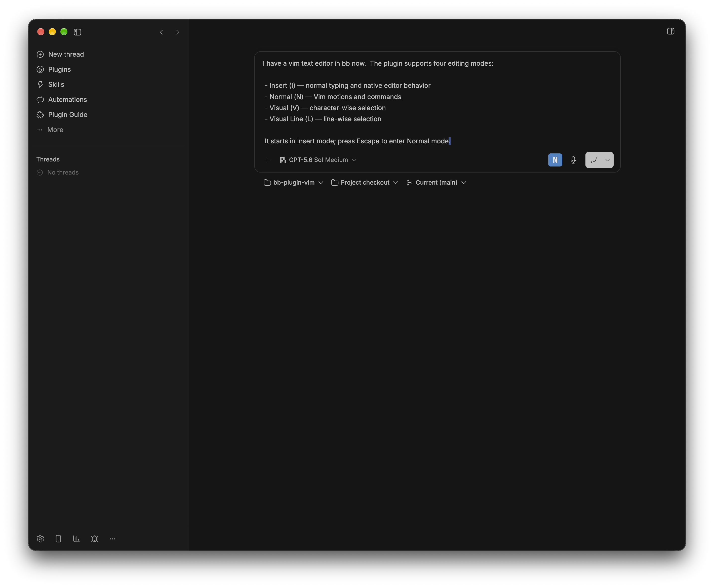
Task: Toggle the left sidebar panel icon
Action: (x=77, y=32)
